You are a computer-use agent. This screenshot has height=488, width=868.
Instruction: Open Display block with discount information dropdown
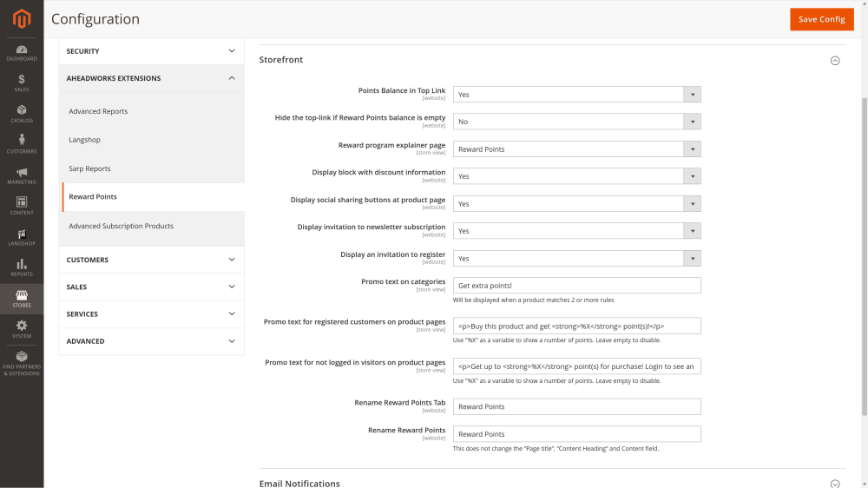(577, 176)
